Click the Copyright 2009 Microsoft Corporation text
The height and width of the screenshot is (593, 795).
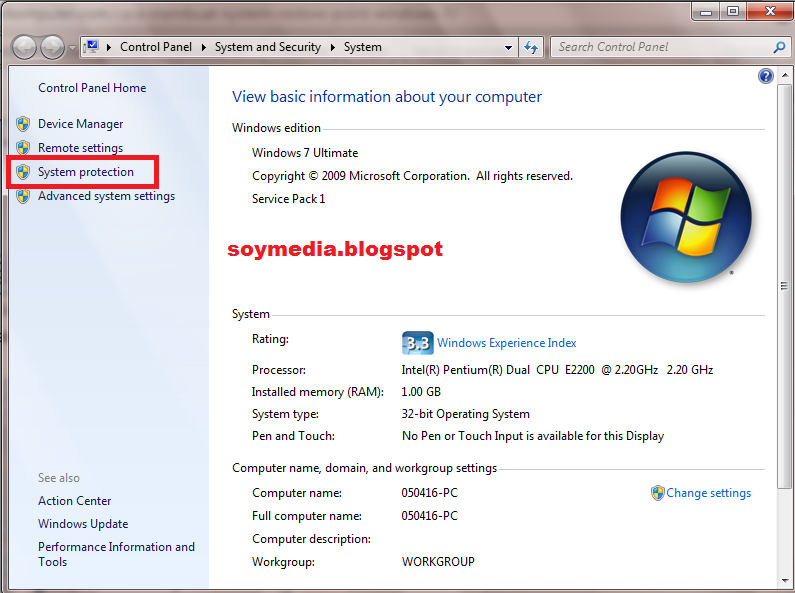click(x=412, y=176)
